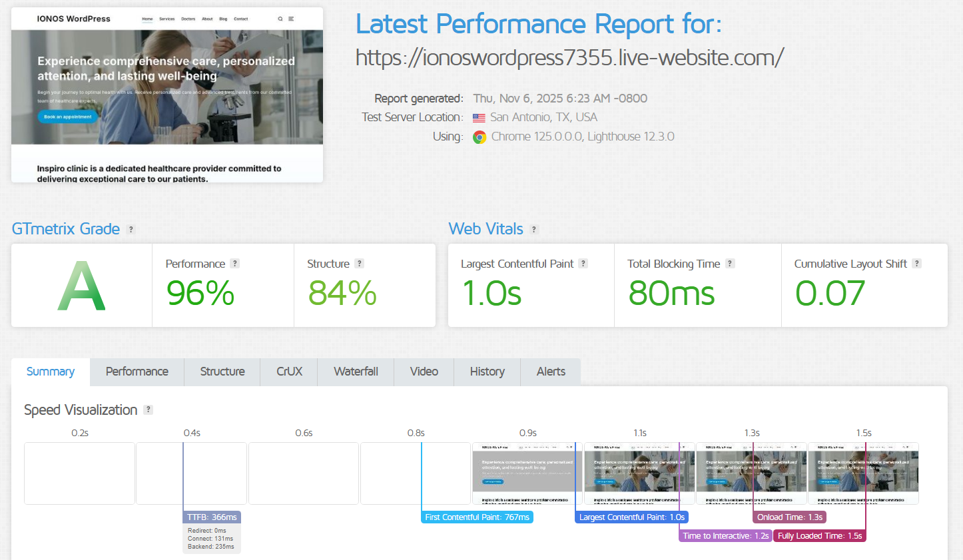Click the GTmetrix Grade heading
963x560 pixels.
click(66, 229)
